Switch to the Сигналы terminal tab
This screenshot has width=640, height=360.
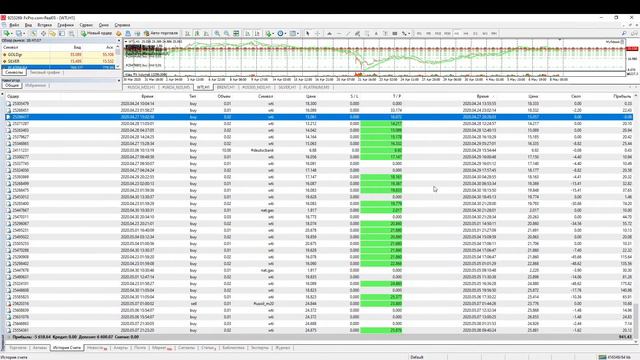[x=187, y=348]
